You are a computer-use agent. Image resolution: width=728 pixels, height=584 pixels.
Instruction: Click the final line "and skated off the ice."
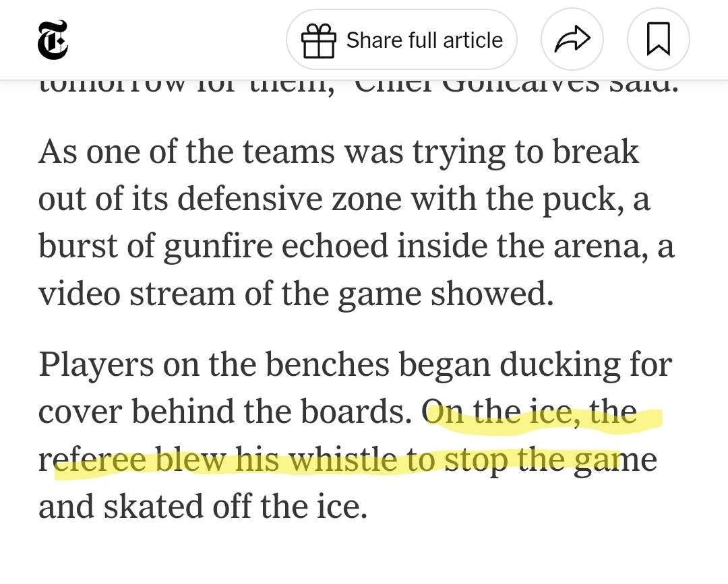tap(202, 507)
